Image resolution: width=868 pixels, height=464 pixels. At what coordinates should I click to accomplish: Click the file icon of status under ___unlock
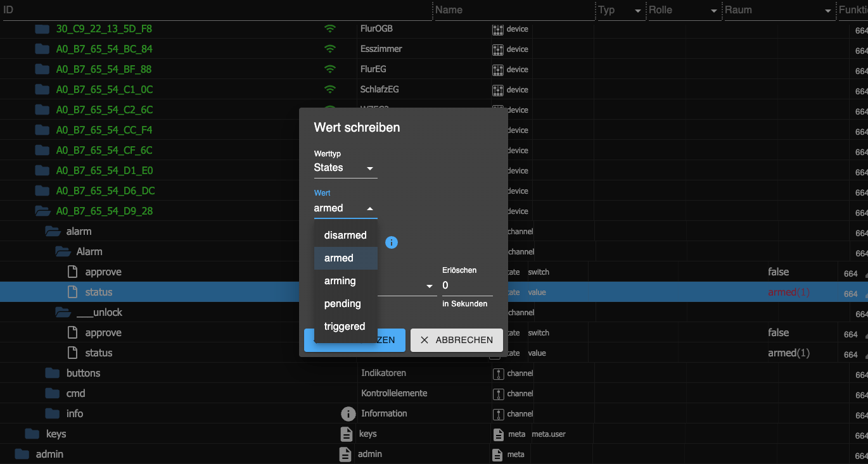[72, 353]
